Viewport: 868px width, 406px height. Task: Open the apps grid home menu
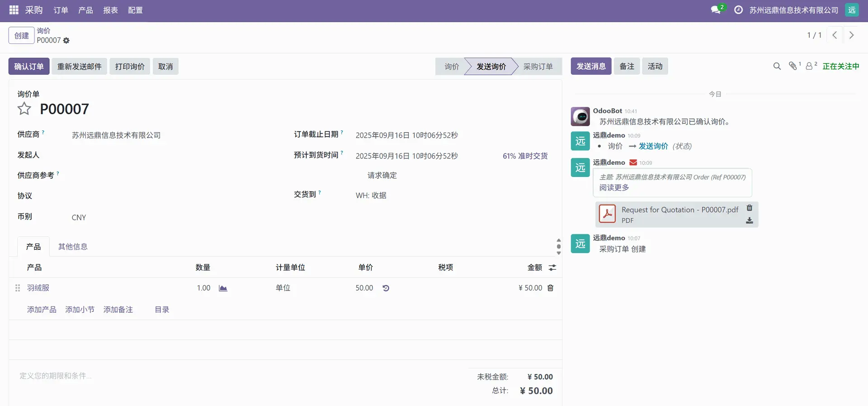point(14,10)
